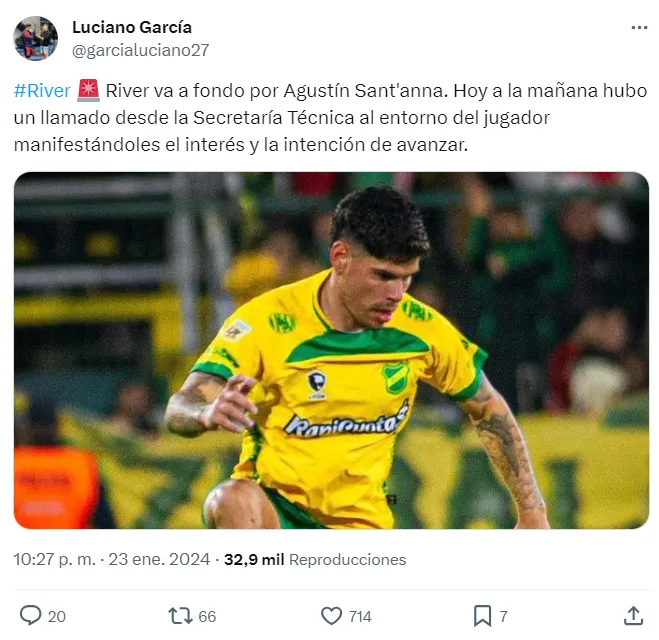Click the #River hashtag

pos(42,91)
